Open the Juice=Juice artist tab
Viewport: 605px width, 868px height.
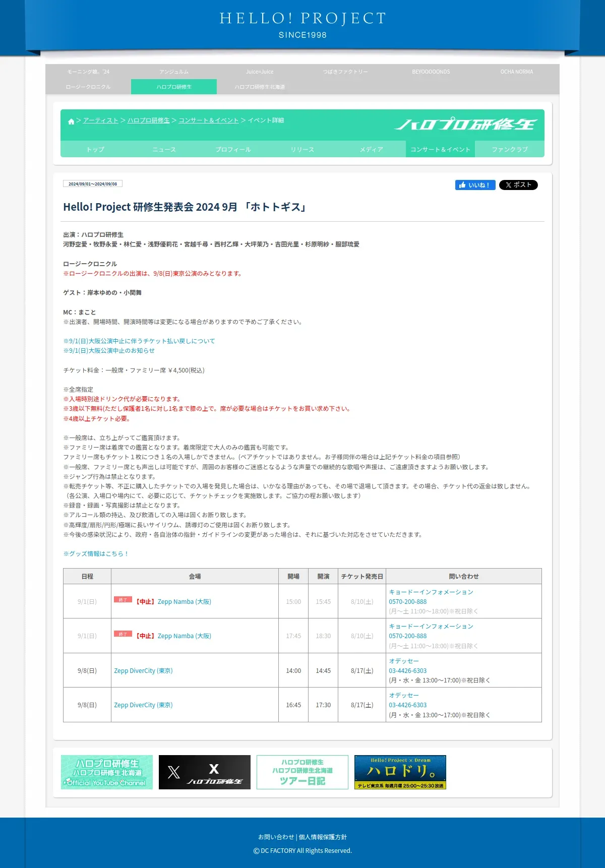(x=260, y=72)
